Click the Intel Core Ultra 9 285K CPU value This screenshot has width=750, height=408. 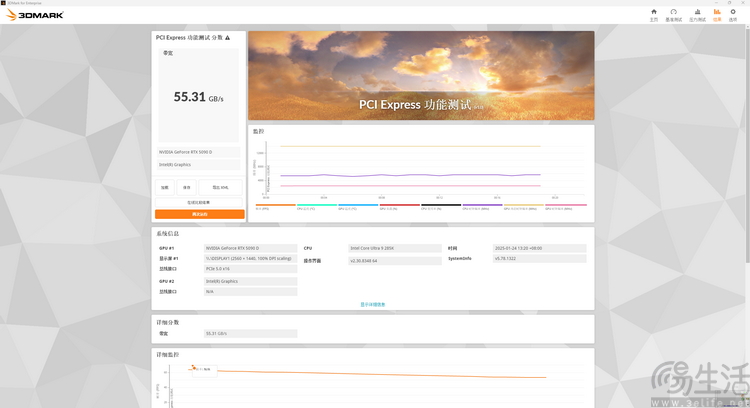coord(395,248)
